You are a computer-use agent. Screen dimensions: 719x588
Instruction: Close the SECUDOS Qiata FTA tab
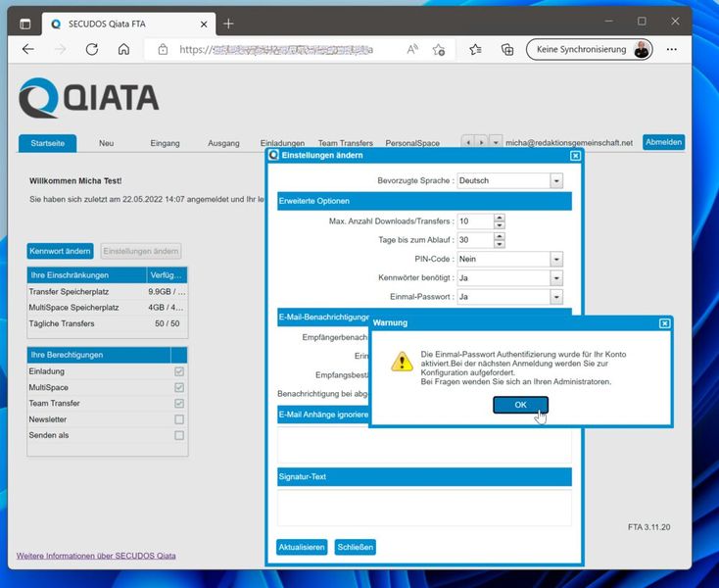coord(204,24)
